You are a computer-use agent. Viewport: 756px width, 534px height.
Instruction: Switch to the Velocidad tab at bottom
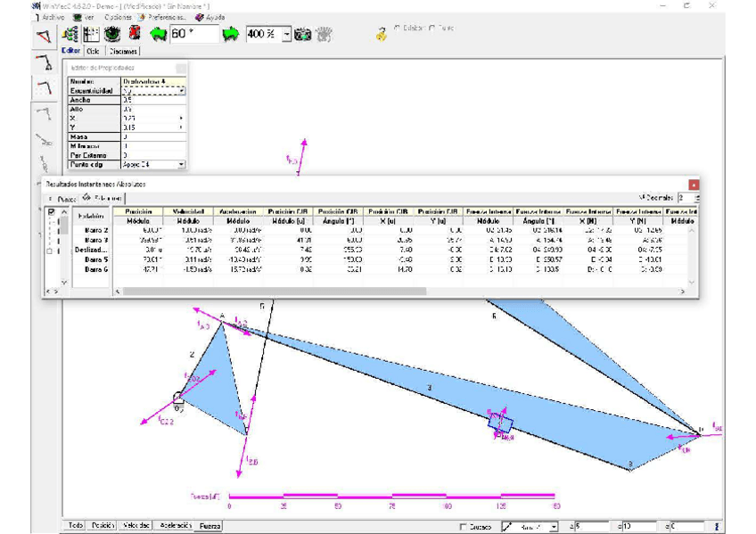click(136, 526)
